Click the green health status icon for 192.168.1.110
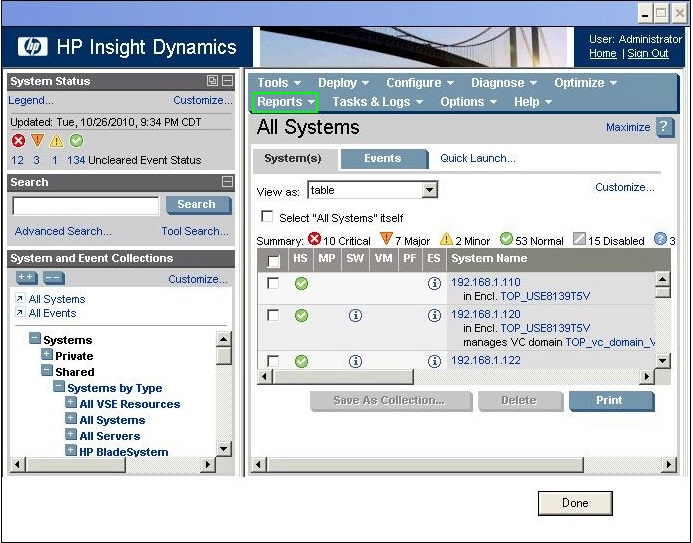Viewport: 693px width, 543px height. pos(301,283)
